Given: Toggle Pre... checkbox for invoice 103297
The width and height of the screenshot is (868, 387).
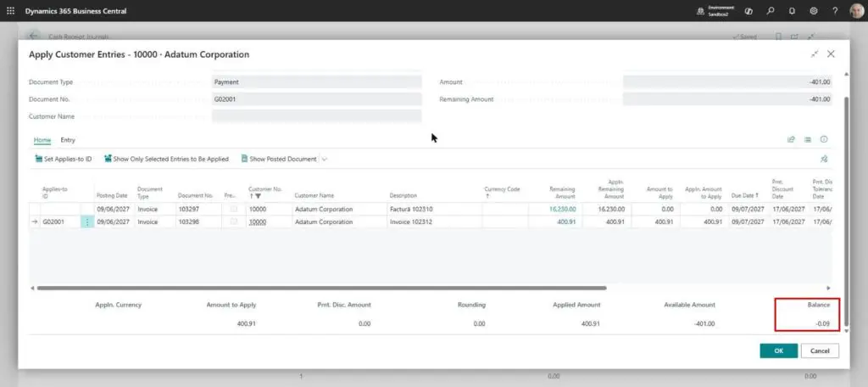Looking at the screenshot, I should point(233,209).
